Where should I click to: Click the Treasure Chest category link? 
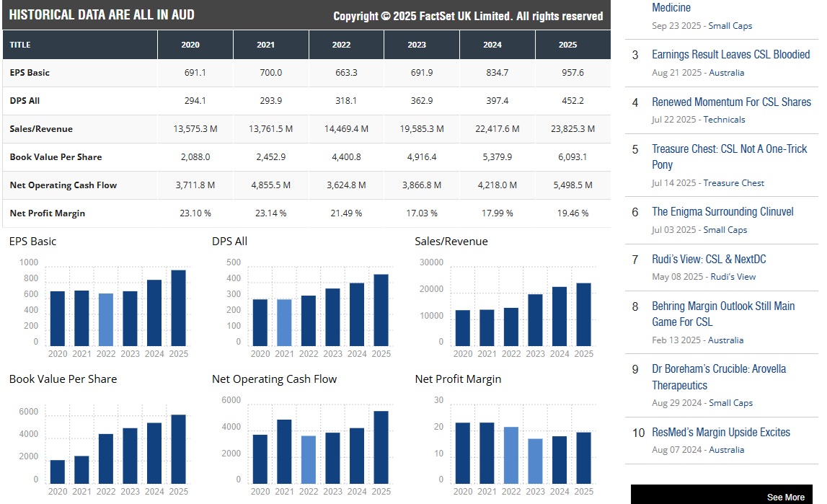[x=733, y=183]
